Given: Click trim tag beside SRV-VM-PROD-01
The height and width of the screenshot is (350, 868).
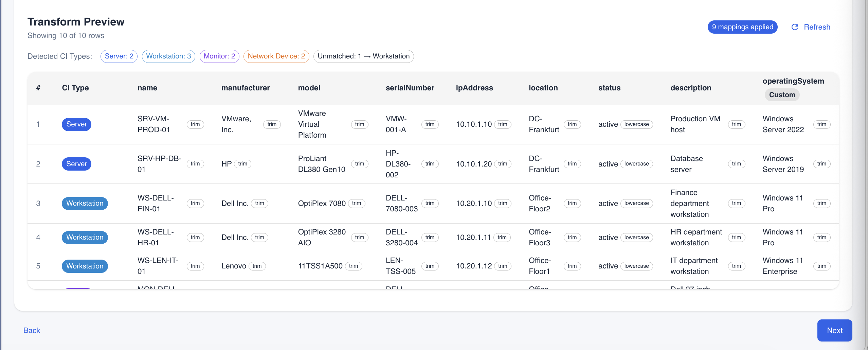Looking at the screenshot, I should (x=195, y=124).
